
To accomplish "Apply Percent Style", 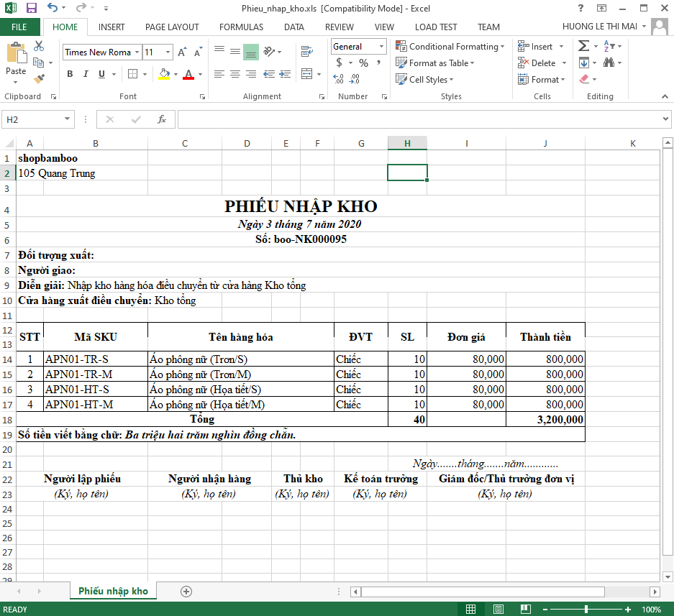I will pyautogui.click(x=364, y=63).
